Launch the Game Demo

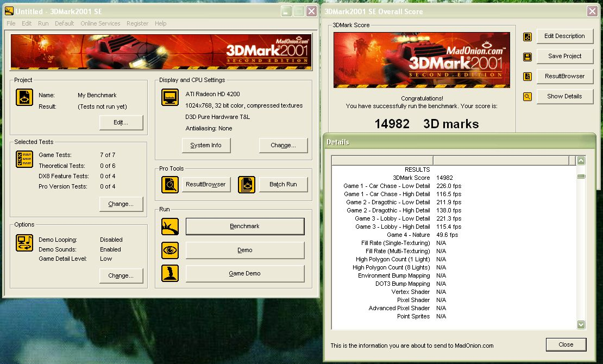tap(245, 274)
